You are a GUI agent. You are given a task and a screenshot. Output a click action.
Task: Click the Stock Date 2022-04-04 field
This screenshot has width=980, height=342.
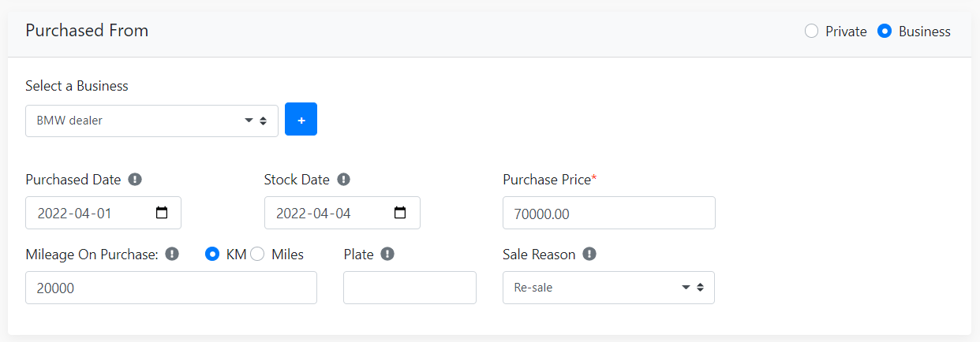point(342,213)
